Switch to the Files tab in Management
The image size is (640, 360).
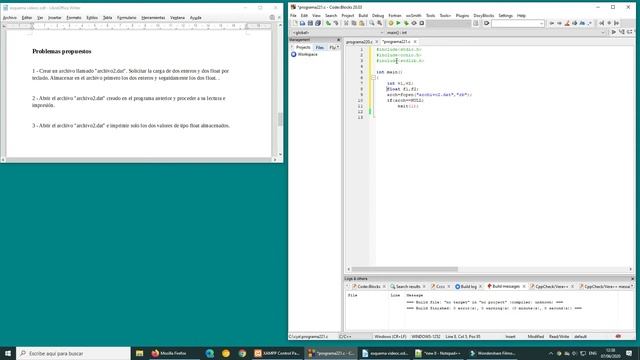pos(320,47)
